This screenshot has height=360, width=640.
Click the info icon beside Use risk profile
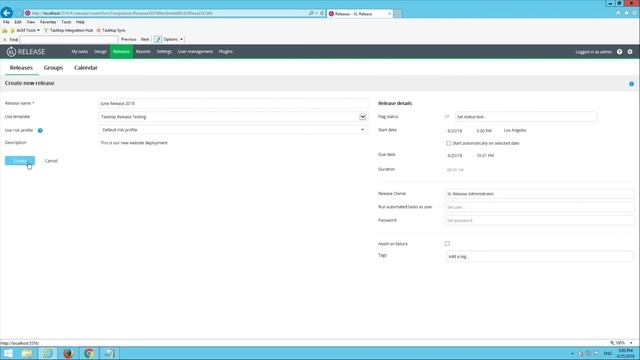click(x=40, y=131)
